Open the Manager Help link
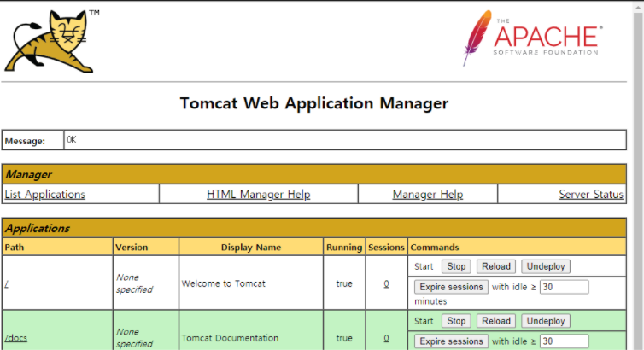This screenshot has height=350, width=644. tap(428, 194)
